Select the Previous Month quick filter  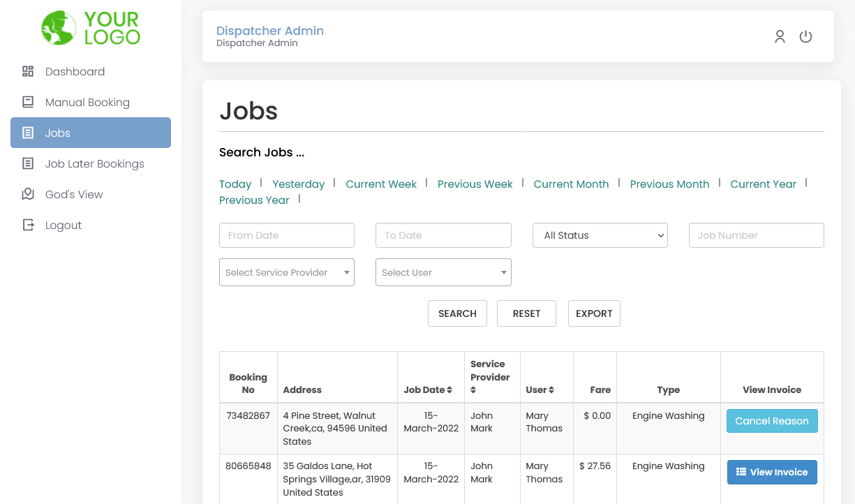(x=669, y=184)
